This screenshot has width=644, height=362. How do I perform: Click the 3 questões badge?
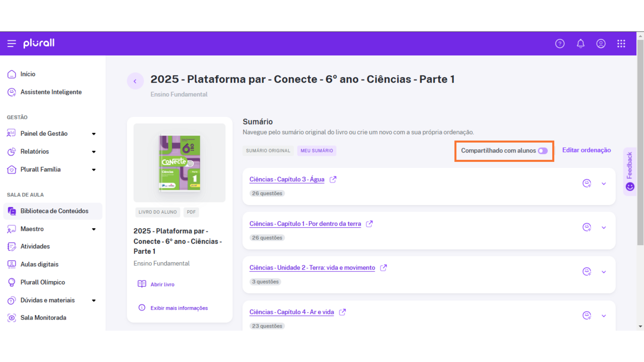[265, 282]
